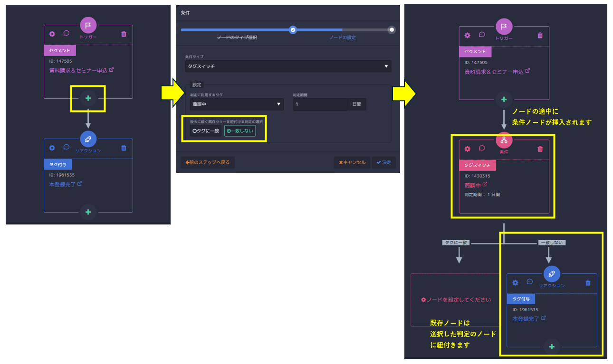Delete the left panel reaction node
This screenshot has width=613, height=364.
click(124, 148)
